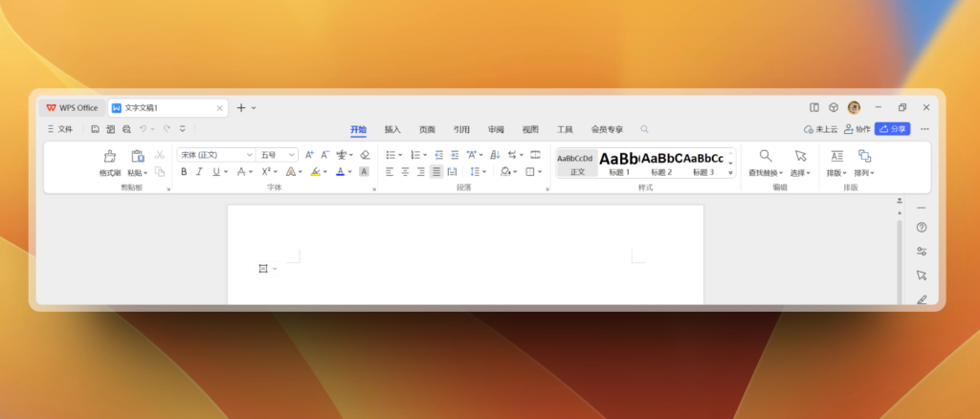Click the Redo arrow icon

167,129
